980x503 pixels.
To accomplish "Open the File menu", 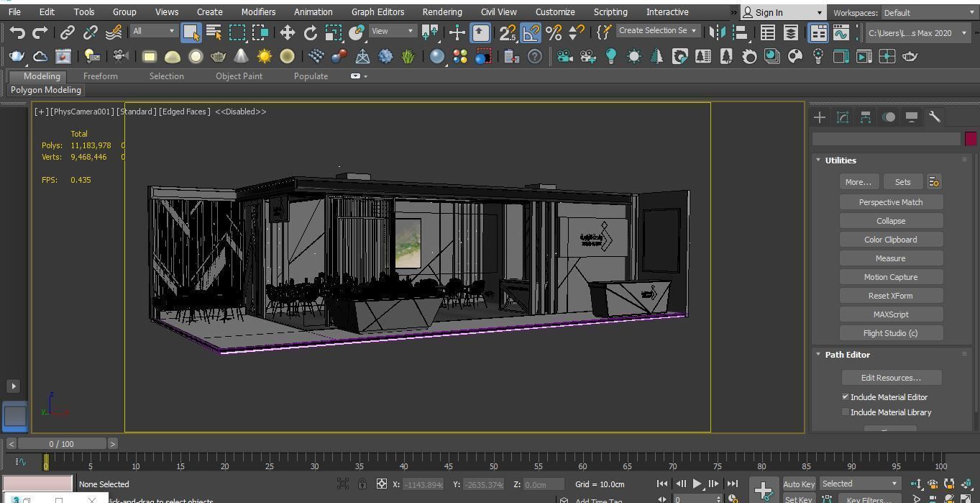I will pyautogui.click(x=14, y=12).
